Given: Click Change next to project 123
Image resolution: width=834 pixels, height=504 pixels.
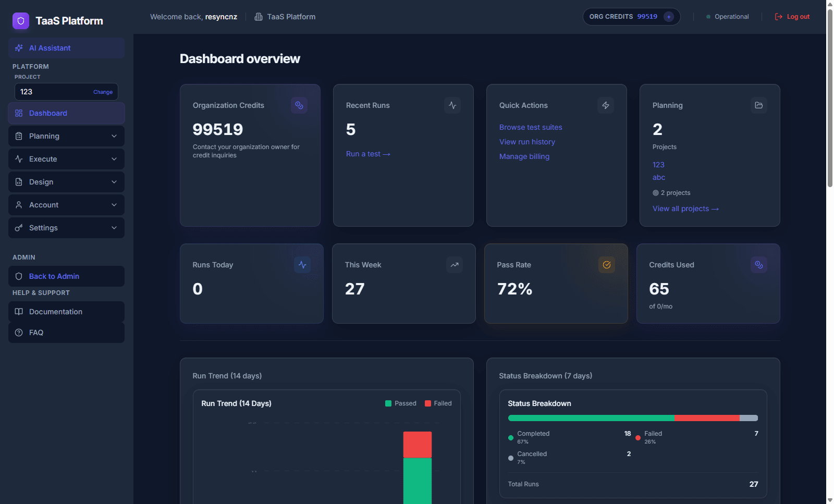Looking at the screenshot, I should click(103, 92).
